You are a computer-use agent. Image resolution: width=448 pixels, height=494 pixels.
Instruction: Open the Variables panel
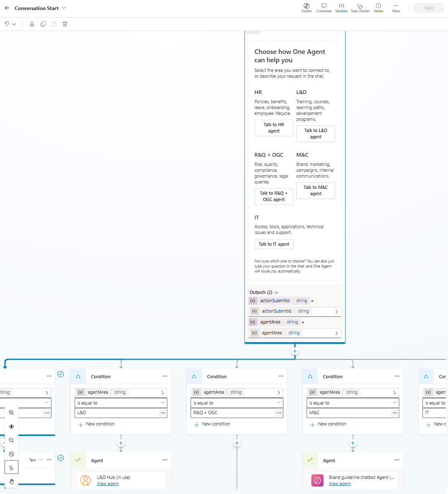(341, 8)
